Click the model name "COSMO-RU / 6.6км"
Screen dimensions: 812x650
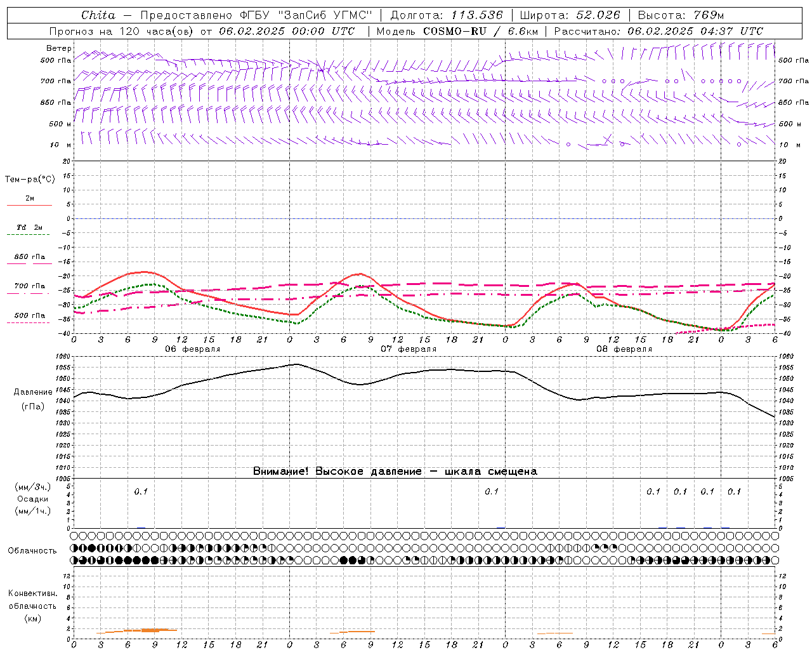tap(480, 31)
